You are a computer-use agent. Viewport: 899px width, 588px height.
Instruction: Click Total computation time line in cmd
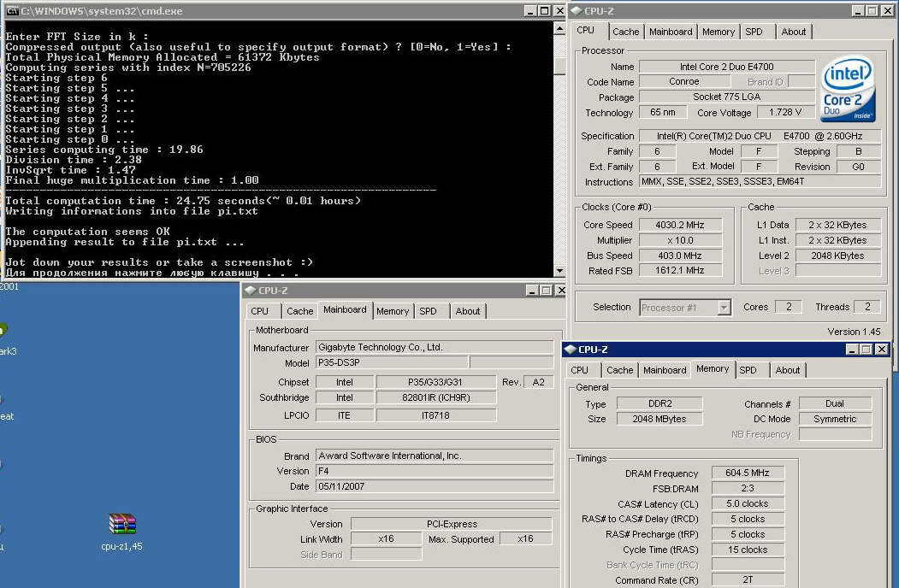183,201
